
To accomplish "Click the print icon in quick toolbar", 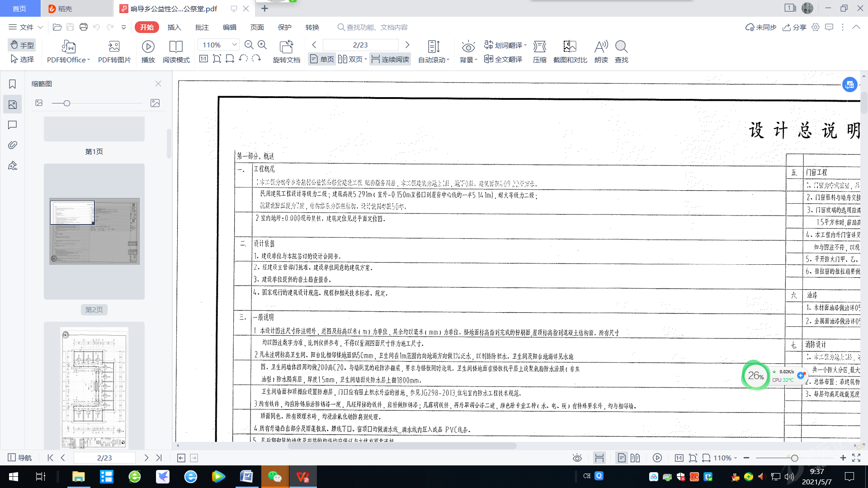I will click(83, 27).
